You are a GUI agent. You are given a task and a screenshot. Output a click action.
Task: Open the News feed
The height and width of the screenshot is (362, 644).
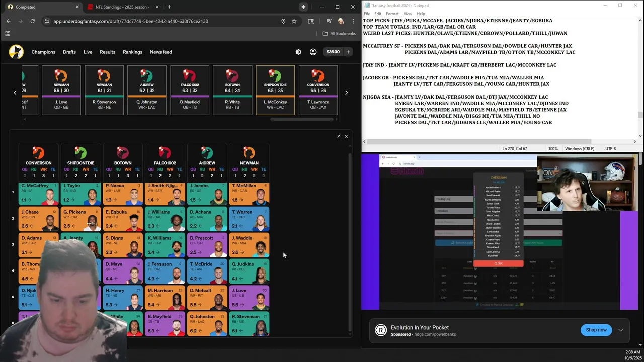coord(161,52)
